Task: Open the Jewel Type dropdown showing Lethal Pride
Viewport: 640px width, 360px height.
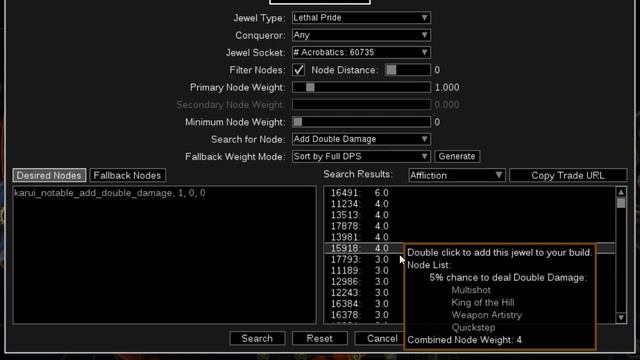Action: [361, 18]
